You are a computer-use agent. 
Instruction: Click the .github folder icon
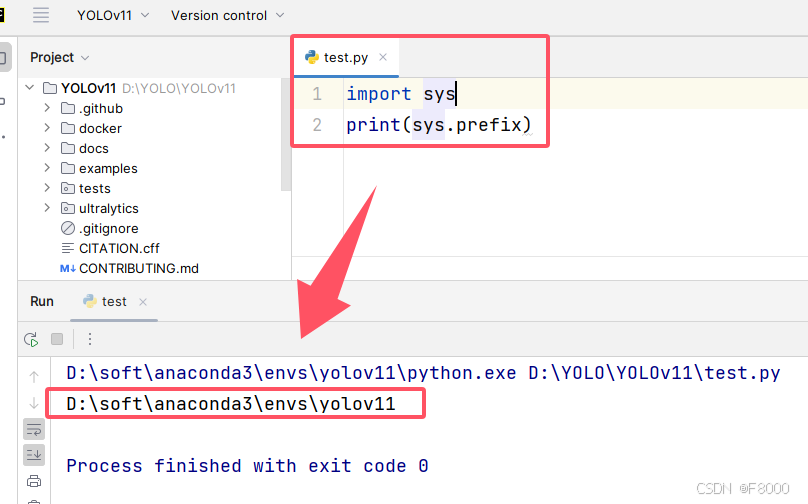(68, 108)
